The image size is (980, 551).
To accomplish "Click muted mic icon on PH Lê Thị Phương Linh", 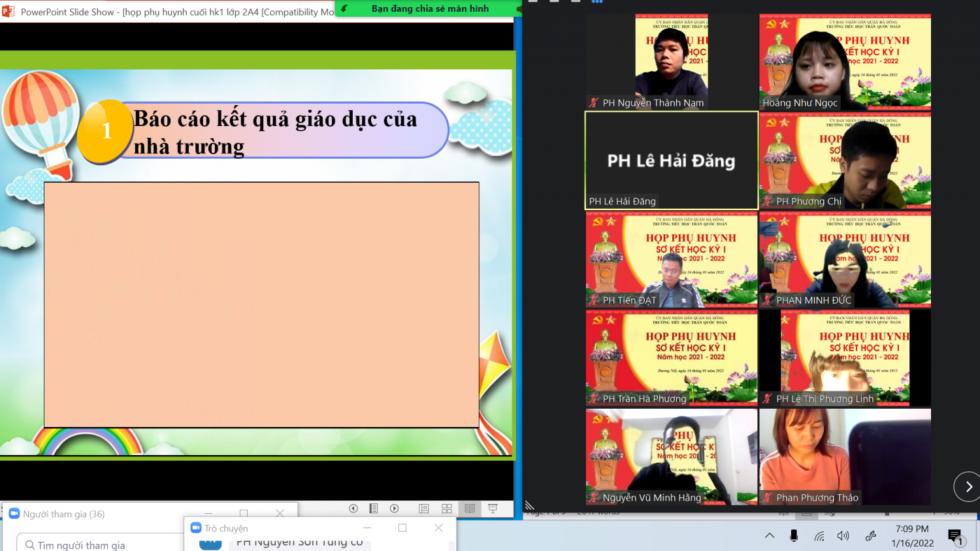I will [x=768, y=399].
